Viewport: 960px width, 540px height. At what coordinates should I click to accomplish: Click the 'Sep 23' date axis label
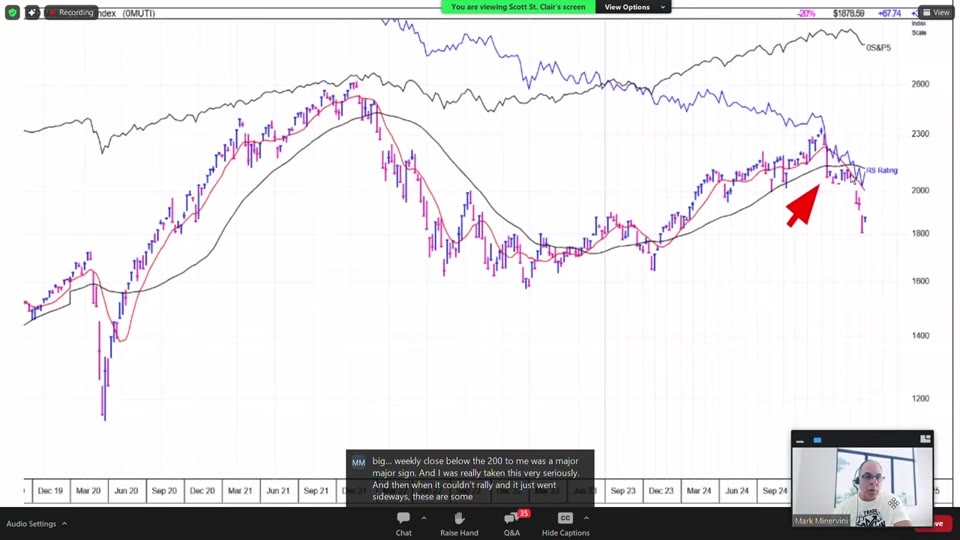pos(623,491)
